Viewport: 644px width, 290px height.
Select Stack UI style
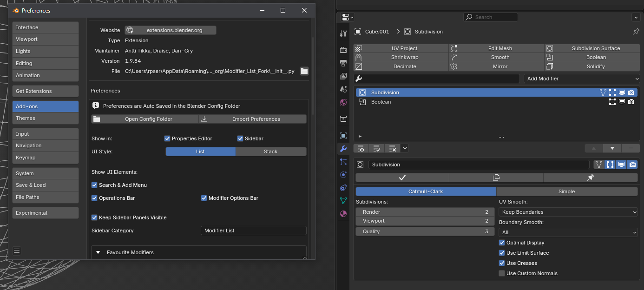coord(271,152)
